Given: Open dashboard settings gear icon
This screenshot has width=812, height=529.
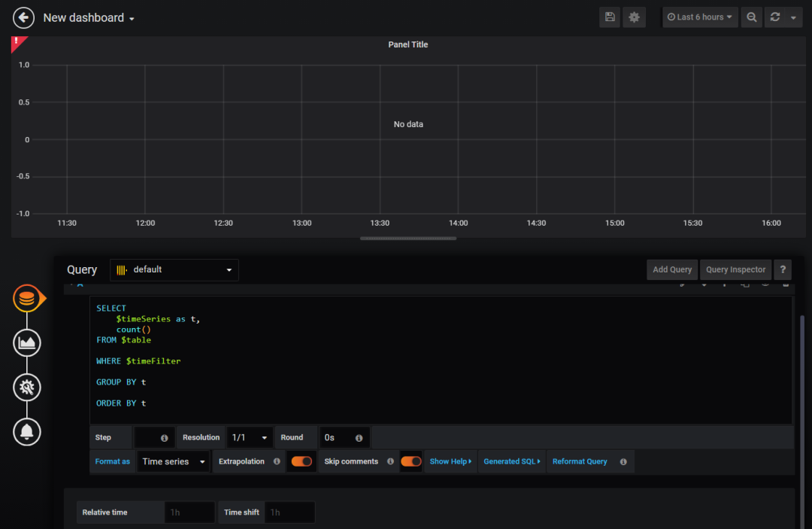Looking at the screenshot, I should pyautogui.click(x=634, y=17).
